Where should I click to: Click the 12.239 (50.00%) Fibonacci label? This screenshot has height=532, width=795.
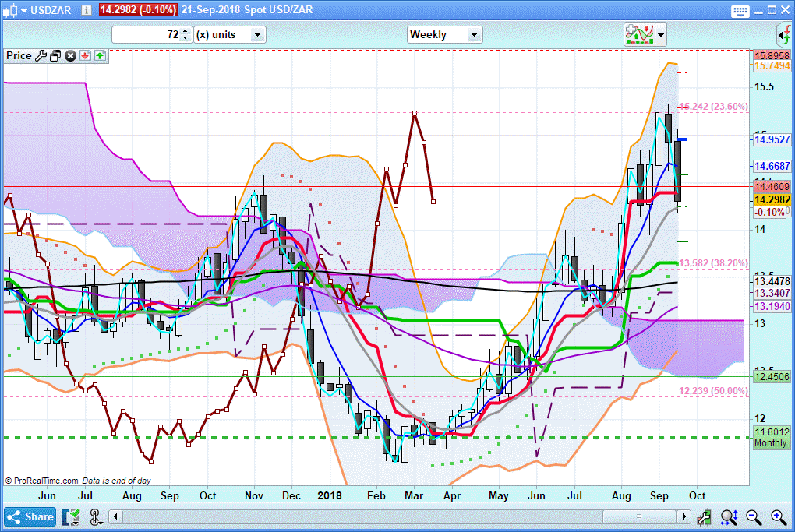coord(713,391)
